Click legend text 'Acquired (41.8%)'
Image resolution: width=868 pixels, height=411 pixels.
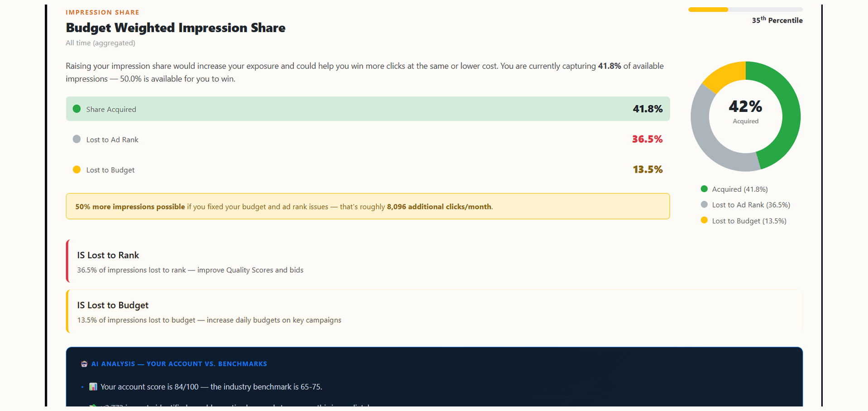740,189
